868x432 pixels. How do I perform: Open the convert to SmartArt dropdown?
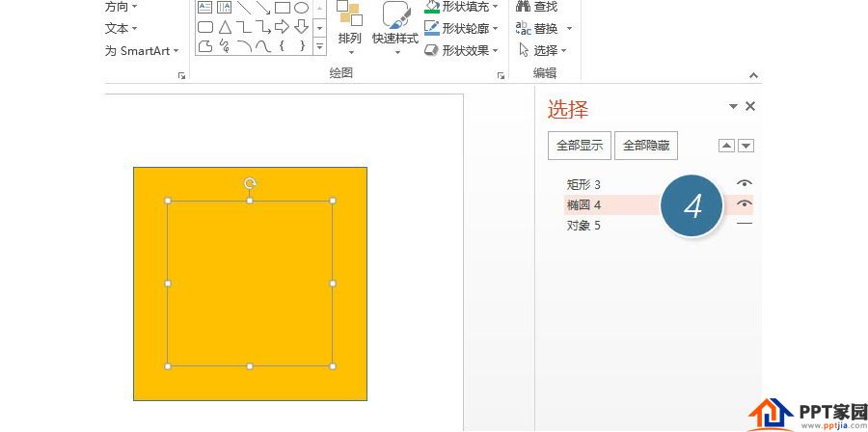(x=176, y=51)
